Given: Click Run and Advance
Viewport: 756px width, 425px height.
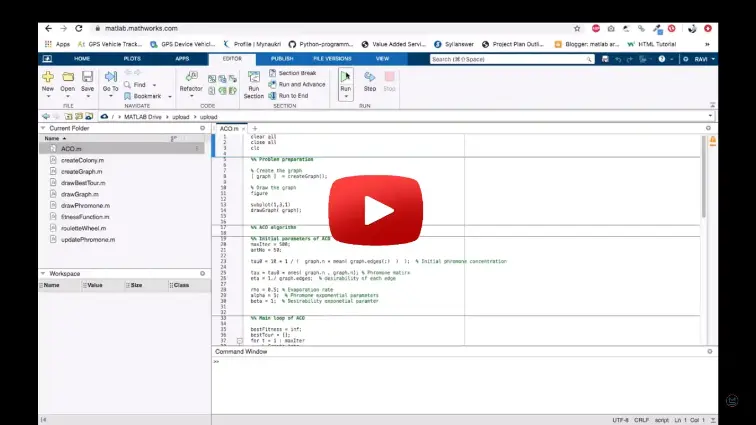Looking at the screenshot, I should point(301,84).
